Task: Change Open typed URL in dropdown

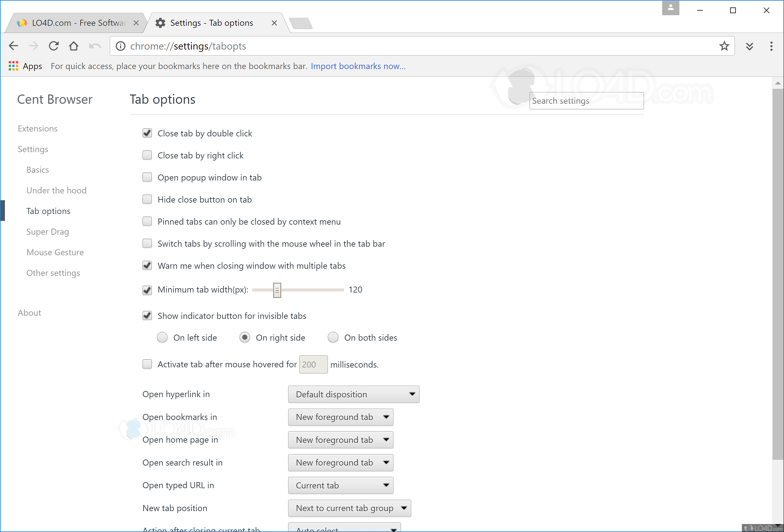Action: click(340, 485)
